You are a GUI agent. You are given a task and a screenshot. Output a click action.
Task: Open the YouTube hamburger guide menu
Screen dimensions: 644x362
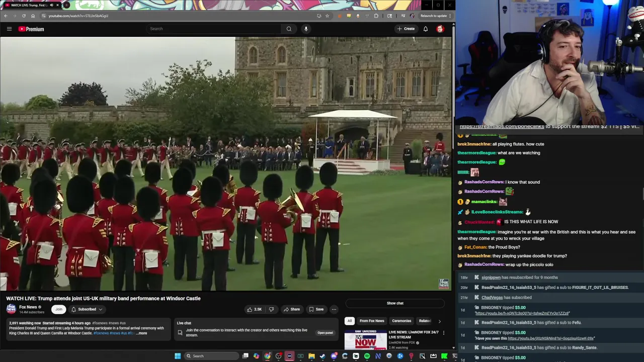[x=9, y=29]
